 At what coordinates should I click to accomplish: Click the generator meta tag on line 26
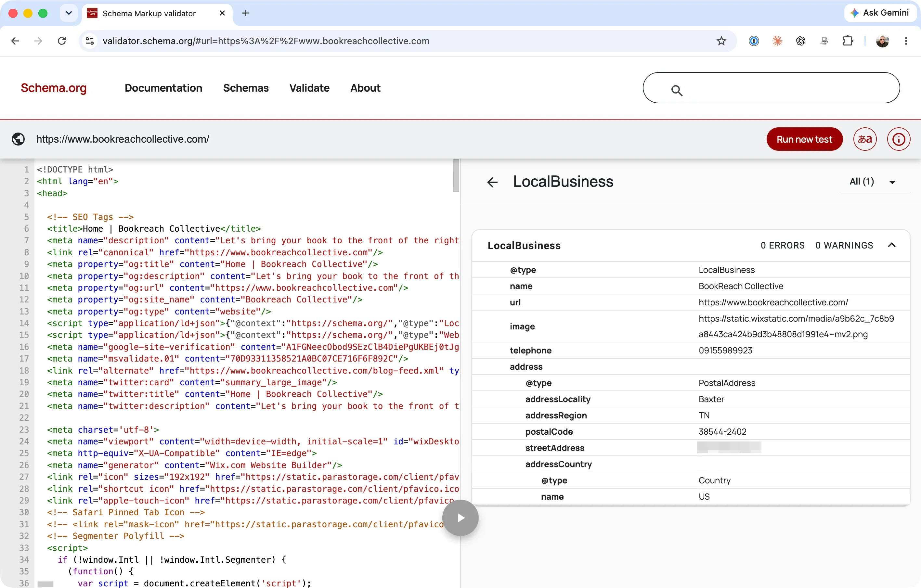[x=195, y=465]
